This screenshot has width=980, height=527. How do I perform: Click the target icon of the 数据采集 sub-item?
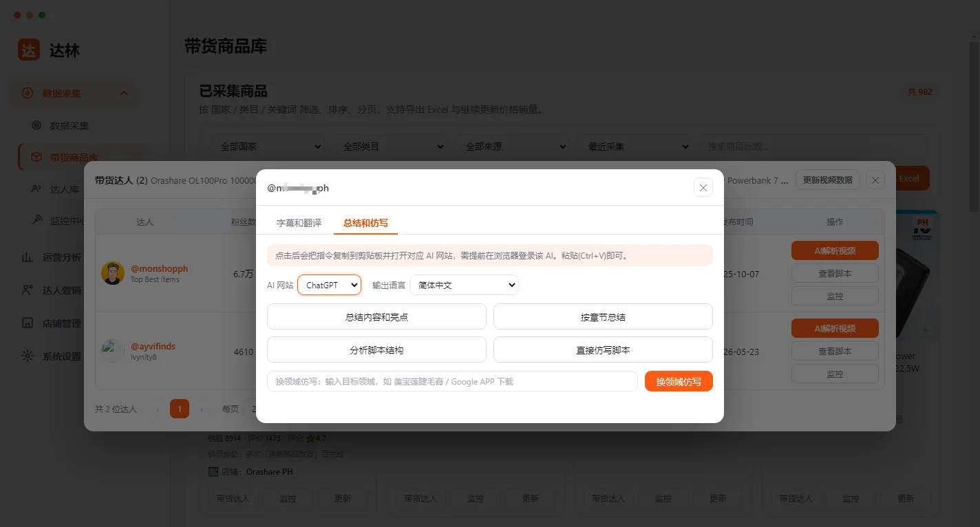(x=36, y=126)
